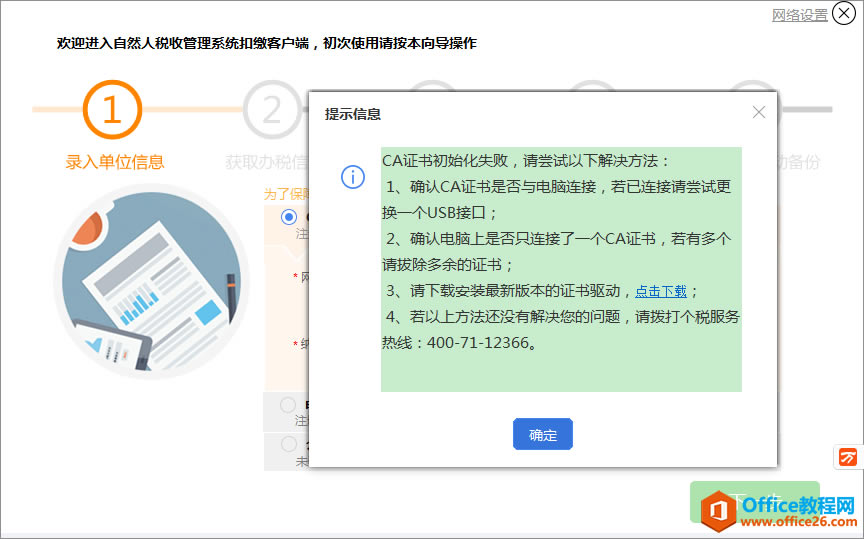Click the orange floating tool icon at right edge
The height and width of the screenshot is (539, 864).
(x=848, y=457)
